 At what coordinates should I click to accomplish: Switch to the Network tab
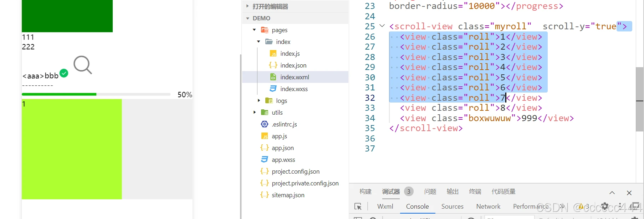point(488,206)
